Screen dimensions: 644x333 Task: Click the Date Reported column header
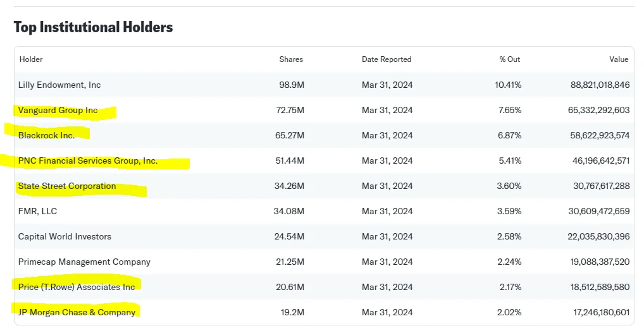387,59
